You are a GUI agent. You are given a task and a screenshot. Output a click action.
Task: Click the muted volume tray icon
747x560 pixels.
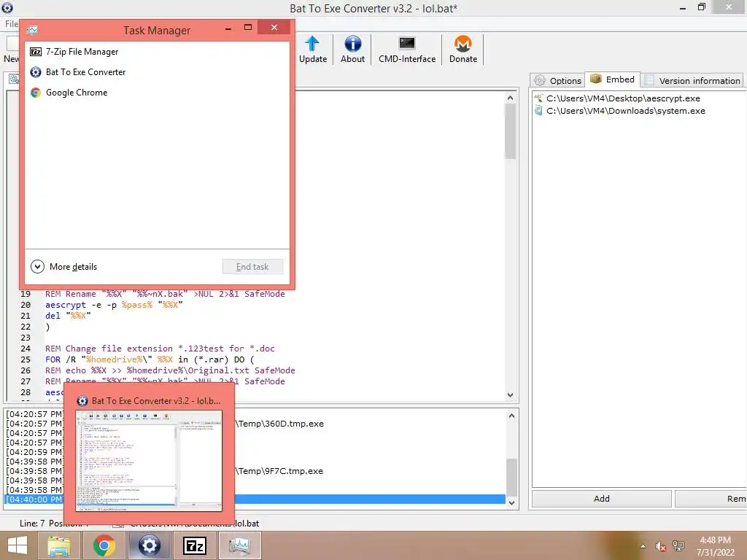point(660,546)
